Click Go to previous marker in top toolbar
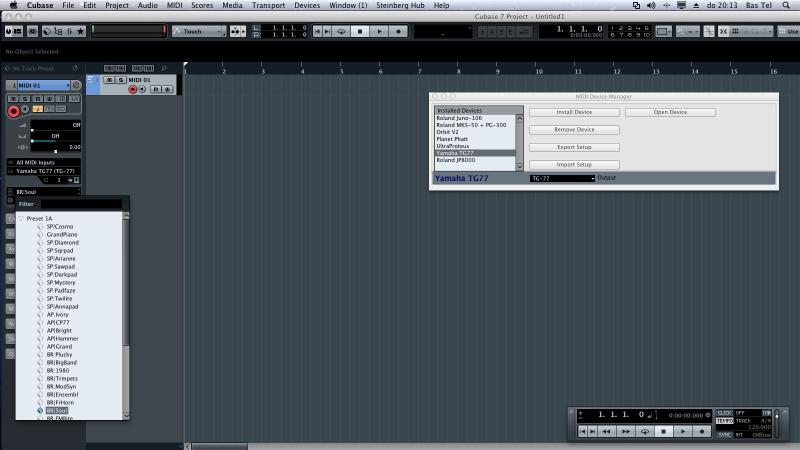The image size is (800, 450). (x=317, y=32)
